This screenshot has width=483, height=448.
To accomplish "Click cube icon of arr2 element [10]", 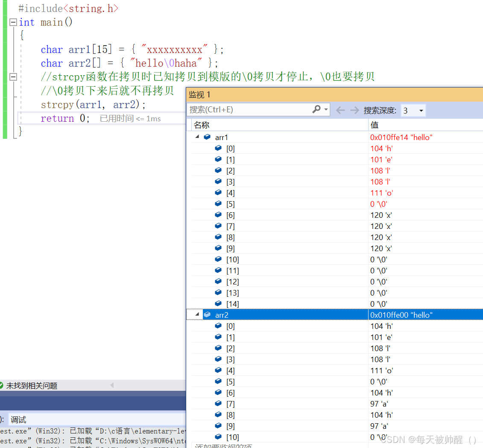I will click(218, 436).
